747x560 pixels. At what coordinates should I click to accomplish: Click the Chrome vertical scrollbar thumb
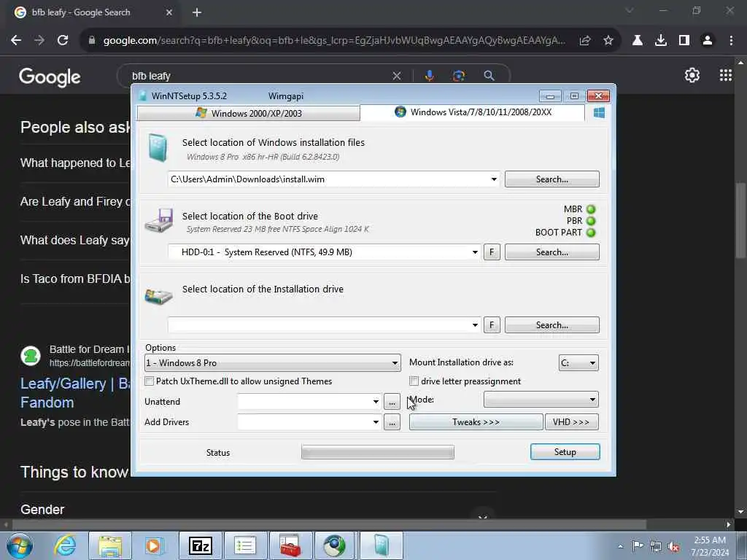coord(740,220)
